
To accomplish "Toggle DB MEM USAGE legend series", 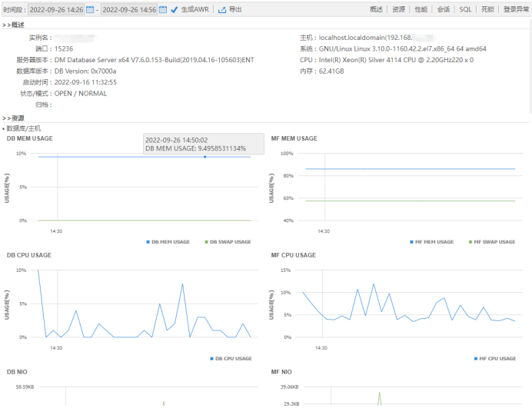I will click(168, 242).
